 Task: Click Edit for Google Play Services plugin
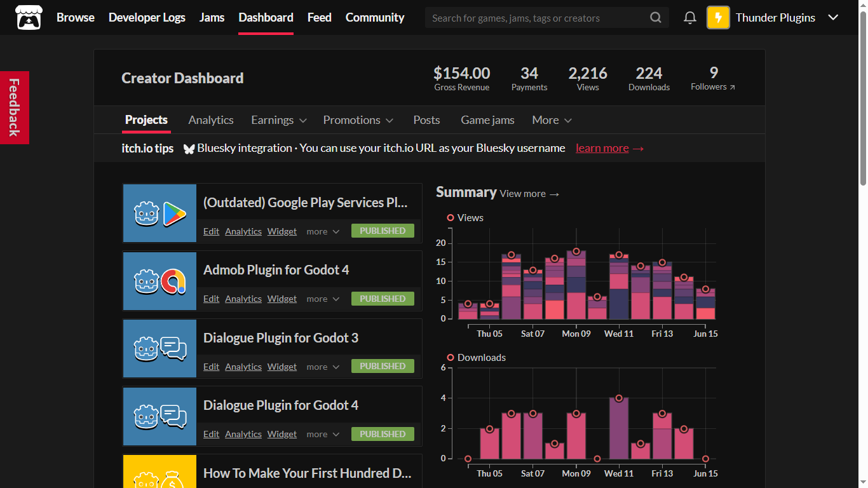coord(211,232)
